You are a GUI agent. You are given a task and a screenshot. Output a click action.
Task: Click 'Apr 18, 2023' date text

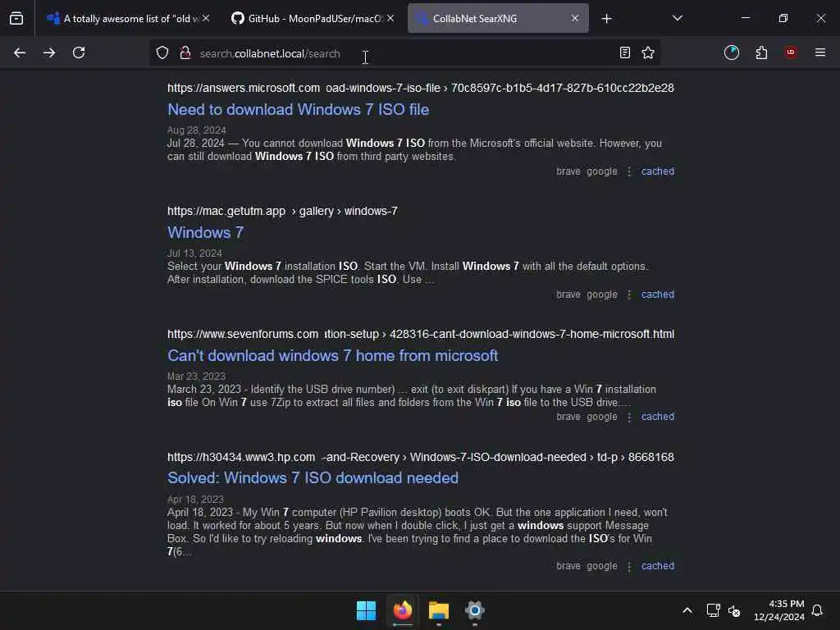coord(195,500)
